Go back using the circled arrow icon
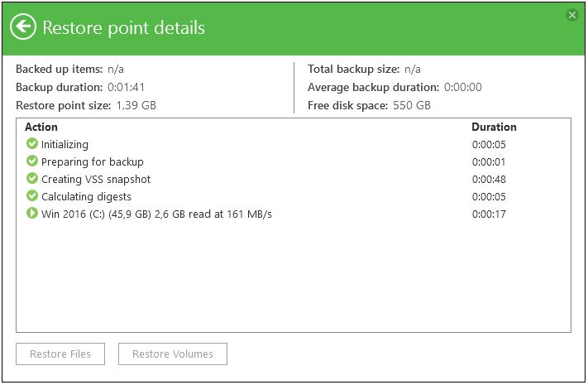The height and width of the screenshot is (385, 588). (23, 27)
